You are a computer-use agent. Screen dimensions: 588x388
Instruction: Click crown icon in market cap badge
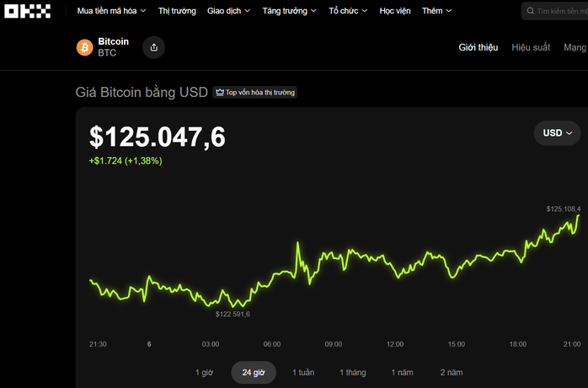(x=219, y=92)
